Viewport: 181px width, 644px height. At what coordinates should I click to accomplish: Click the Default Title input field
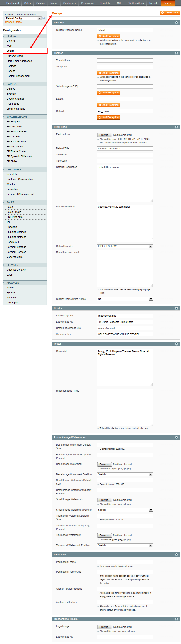(125, 148)
